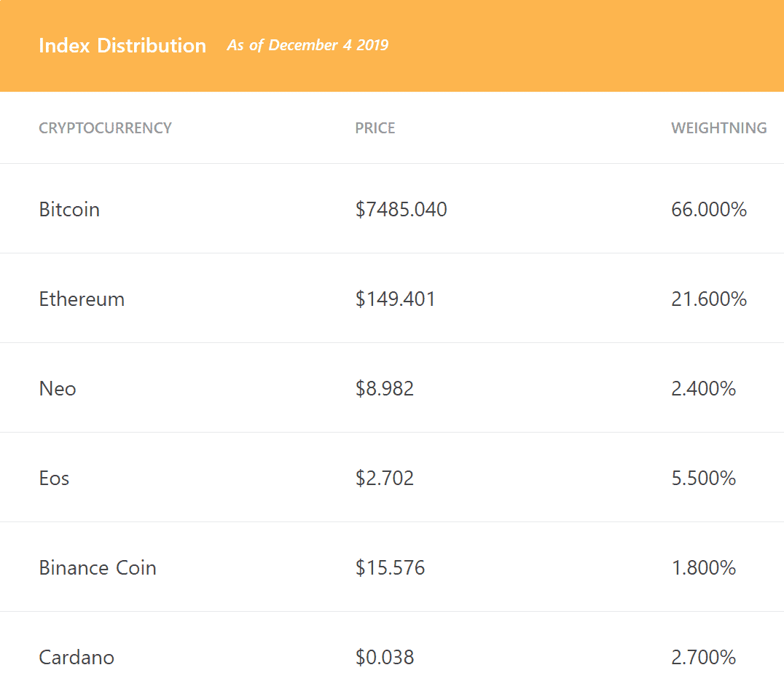Viewport: 784px width, 697px height.
Task: Click Eos price $2.702
Action: [385, 479]
